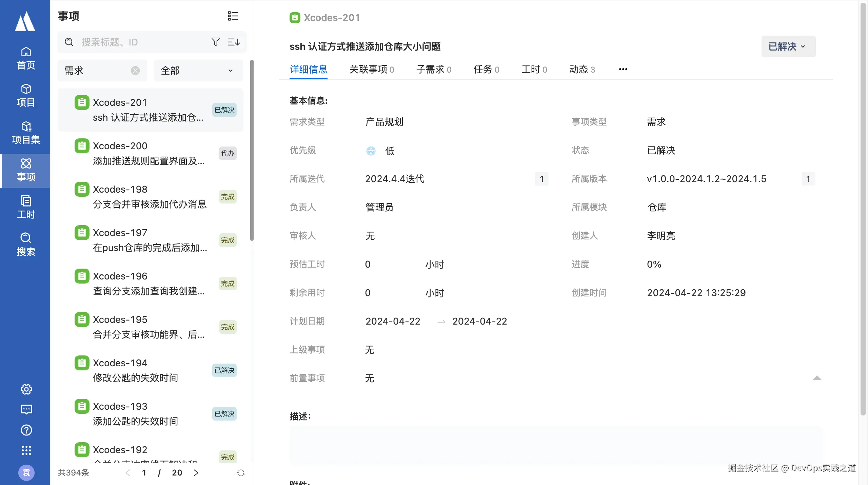The image size is (868, 485).
Task: Click the help question mark icon
Action: [26, 430]
